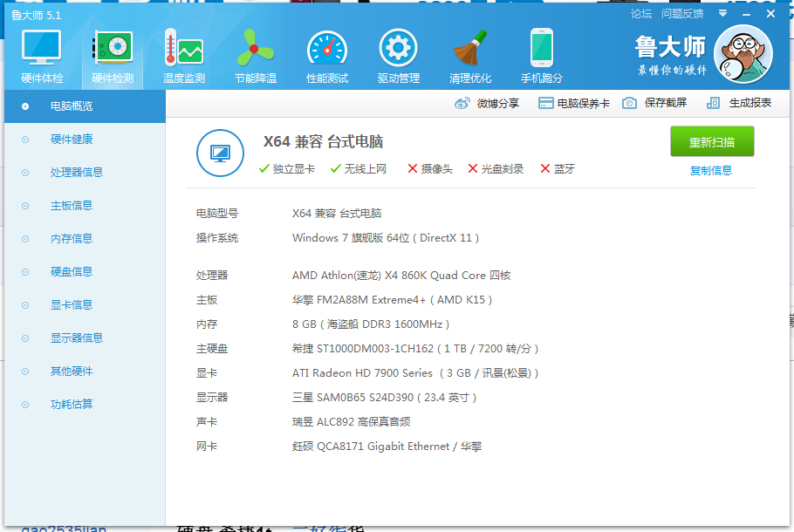Open the title bar dropdown menu arrow
The width and height of the screenshot is (794, 532).
tap(722, 14)
